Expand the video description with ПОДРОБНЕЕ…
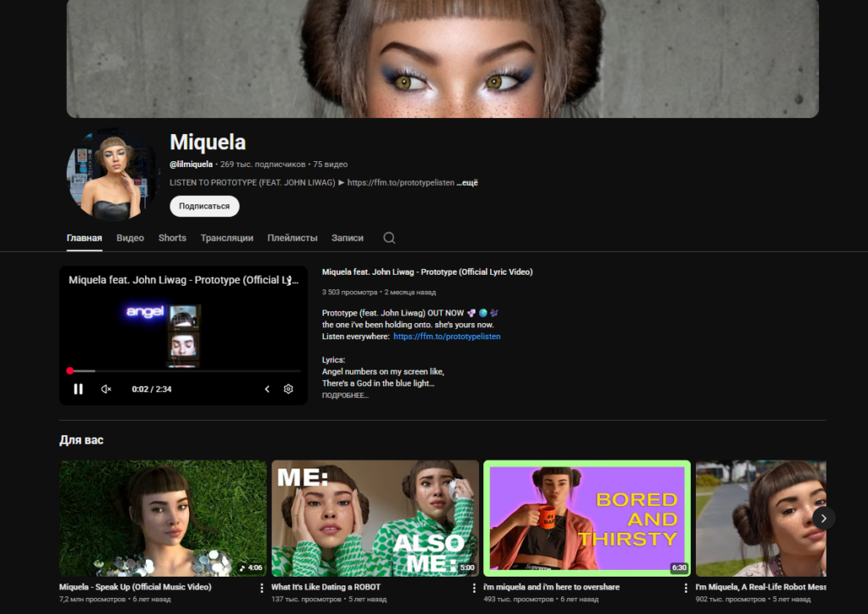Viewport: 868px width, 614px height. (x=345, y=395)
